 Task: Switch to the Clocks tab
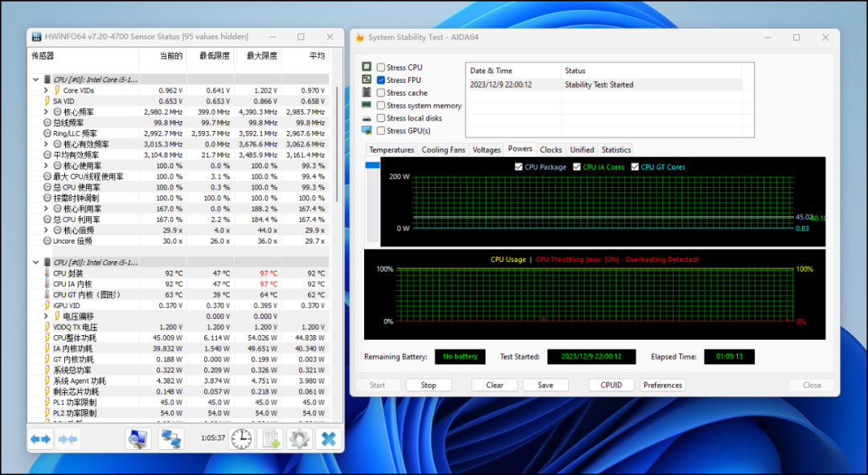[551, 150]
